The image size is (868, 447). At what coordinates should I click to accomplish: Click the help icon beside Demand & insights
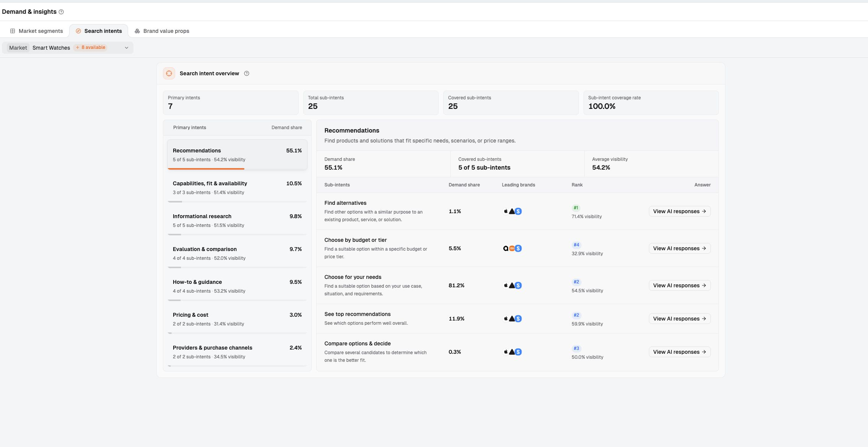(x=61, y=12)
